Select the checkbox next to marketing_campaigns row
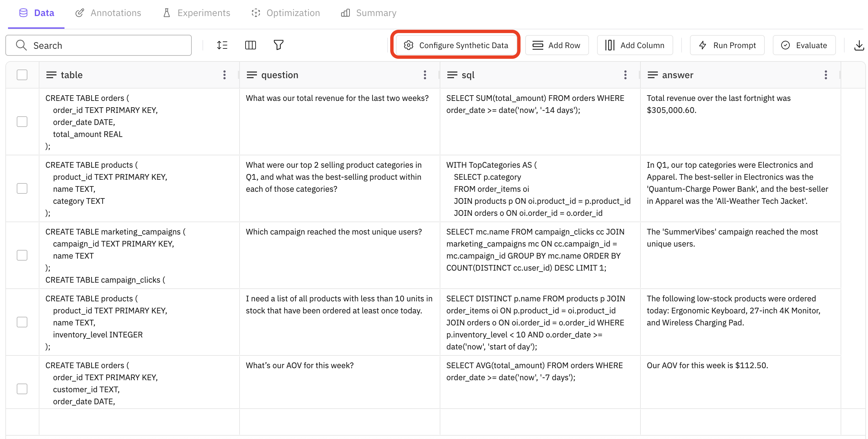The width and height of the screenshot is (868, 439). click(x=22, y=255)
